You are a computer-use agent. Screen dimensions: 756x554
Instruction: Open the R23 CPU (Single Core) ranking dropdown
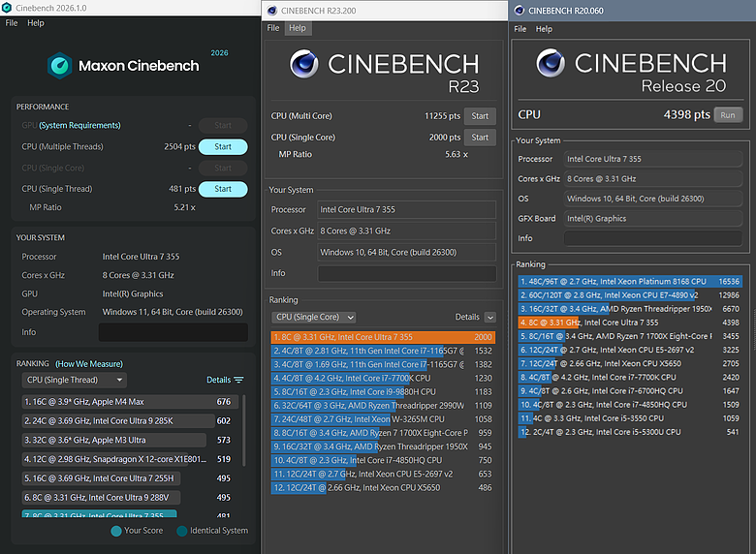coord(313,317)
